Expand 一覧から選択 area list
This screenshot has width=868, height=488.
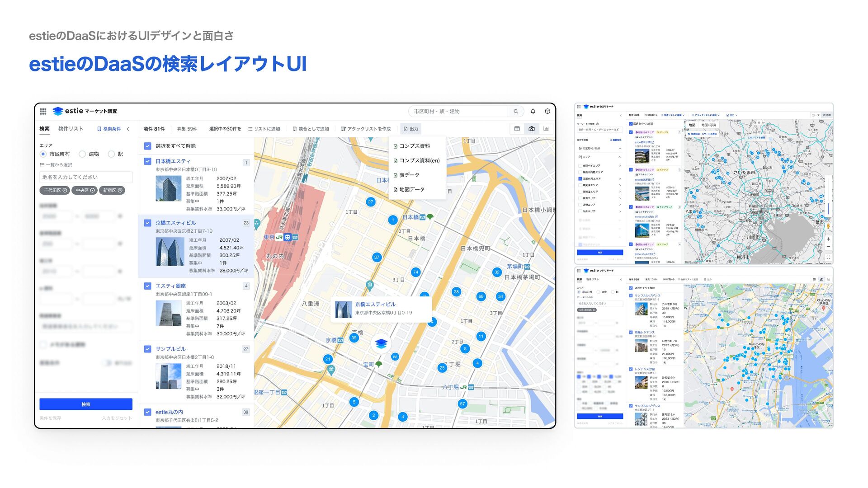coord(56,165)
